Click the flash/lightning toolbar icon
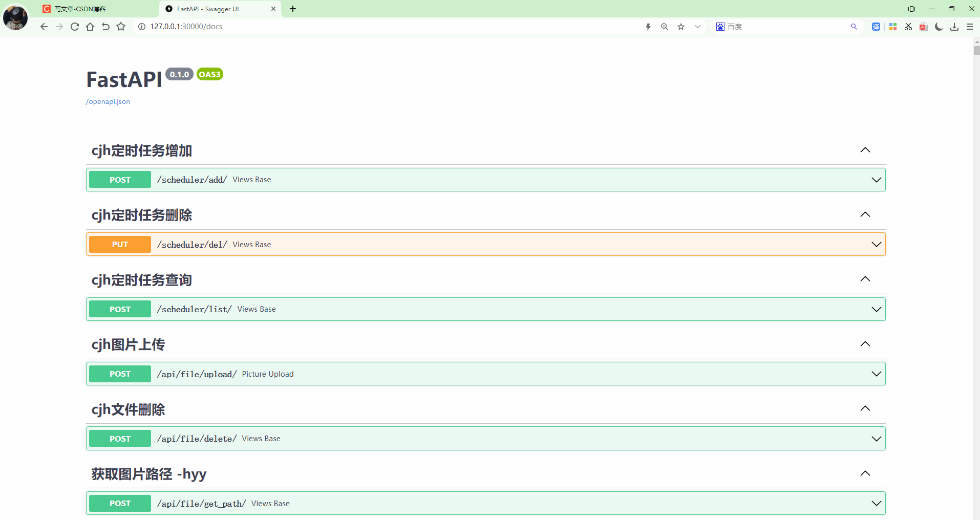This screenshot has height=520, width=980. 648,27
